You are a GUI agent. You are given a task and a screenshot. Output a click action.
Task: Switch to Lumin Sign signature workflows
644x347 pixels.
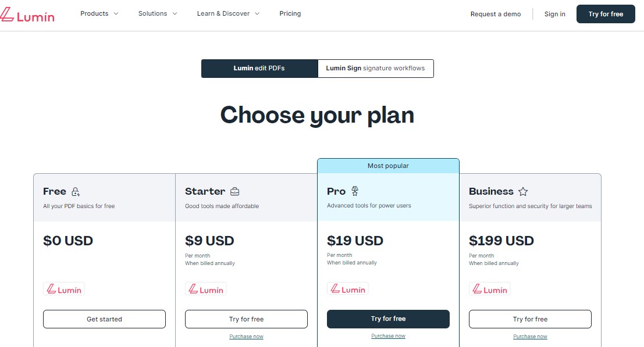pos(375,69)
